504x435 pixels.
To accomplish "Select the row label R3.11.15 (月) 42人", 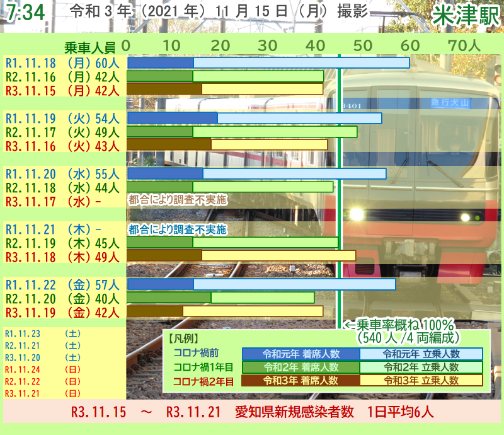I will pos(62,91).
